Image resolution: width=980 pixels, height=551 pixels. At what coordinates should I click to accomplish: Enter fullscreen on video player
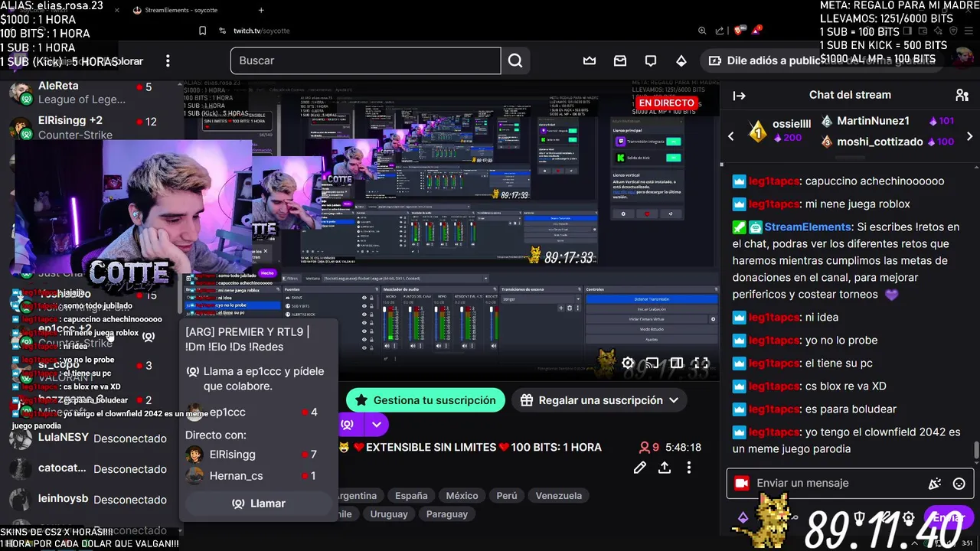(699, 363)
